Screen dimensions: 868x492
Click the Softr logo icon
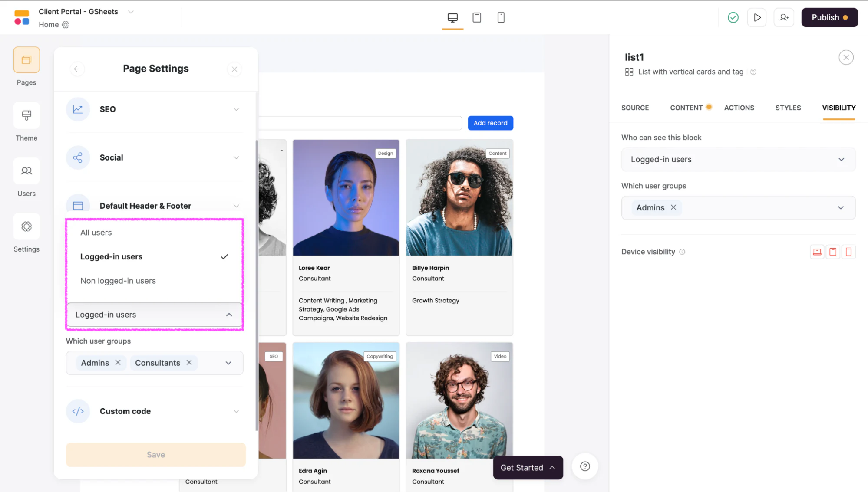(x=22, y=18)
